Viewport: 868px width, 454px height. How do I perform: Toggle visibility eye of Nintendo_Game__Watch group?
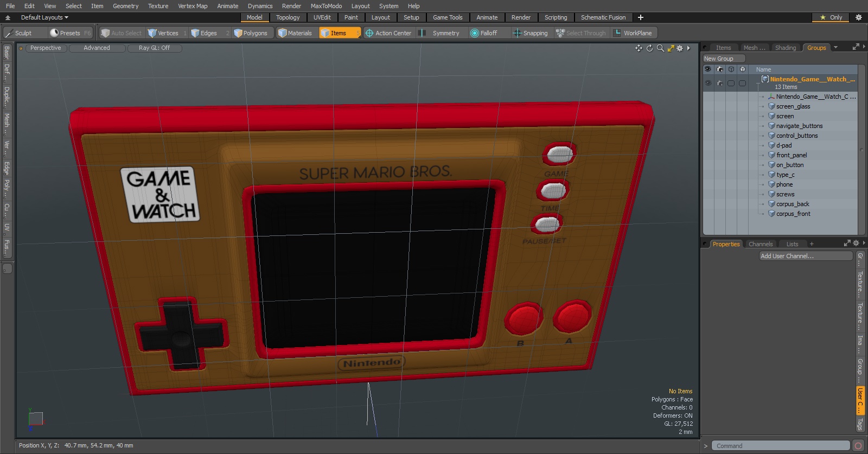(708, 83)
